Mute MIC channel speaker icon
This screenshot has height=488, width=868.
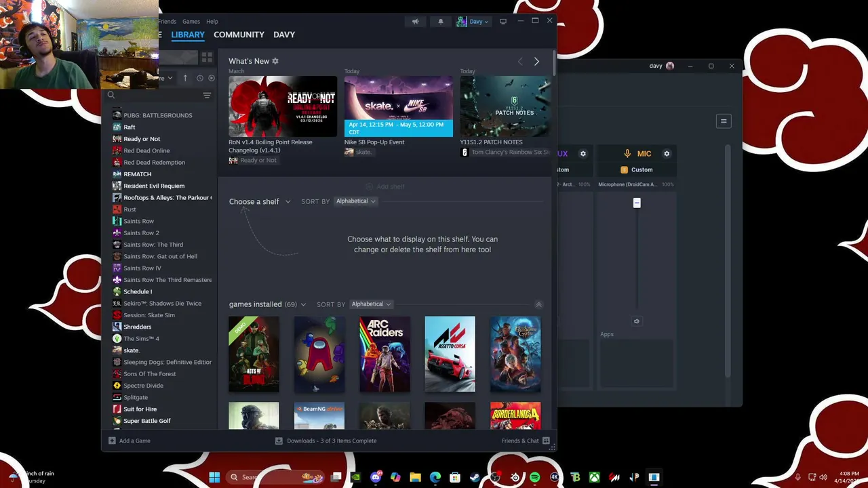[x=637, y=321]
